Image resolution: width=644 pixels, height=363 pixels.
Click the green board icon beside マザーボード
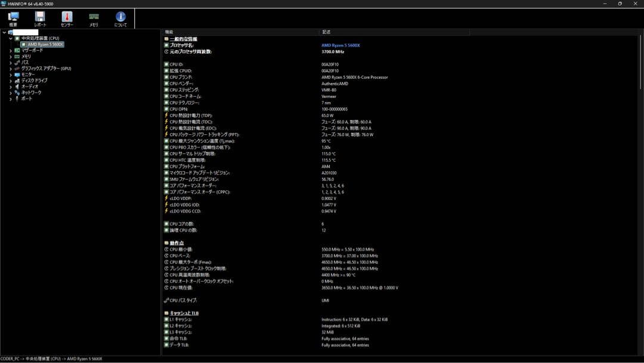click(17, 50)
